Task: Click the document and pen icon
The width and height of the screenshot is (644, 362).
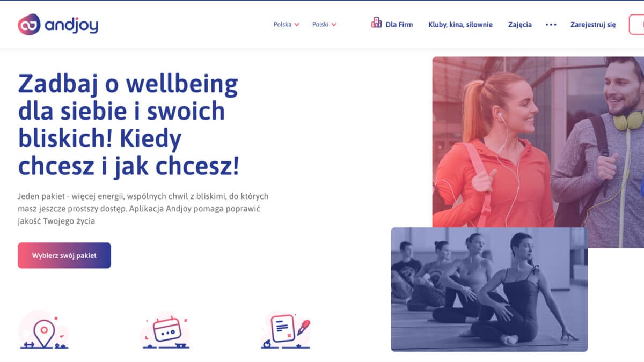Action: pos(286,330)
